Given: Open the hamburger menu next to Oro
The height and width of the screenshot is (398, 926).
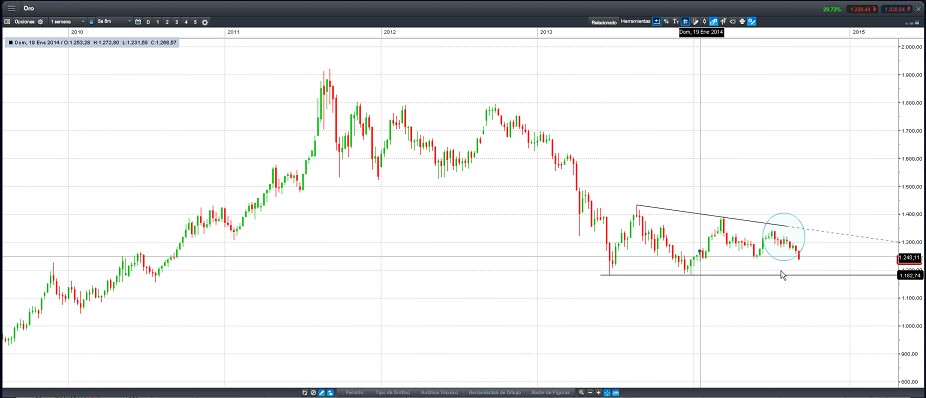Looking at the screenshot, I should pyautogui.click(x=11, y=8).
